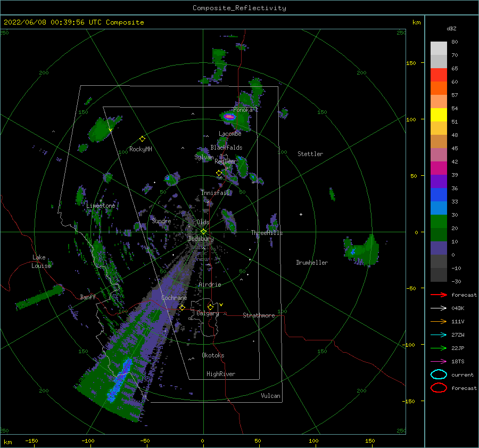Click the yellow diamond marker below RedDeer
This screenshot has width=479, height=448.
point(219,173)
